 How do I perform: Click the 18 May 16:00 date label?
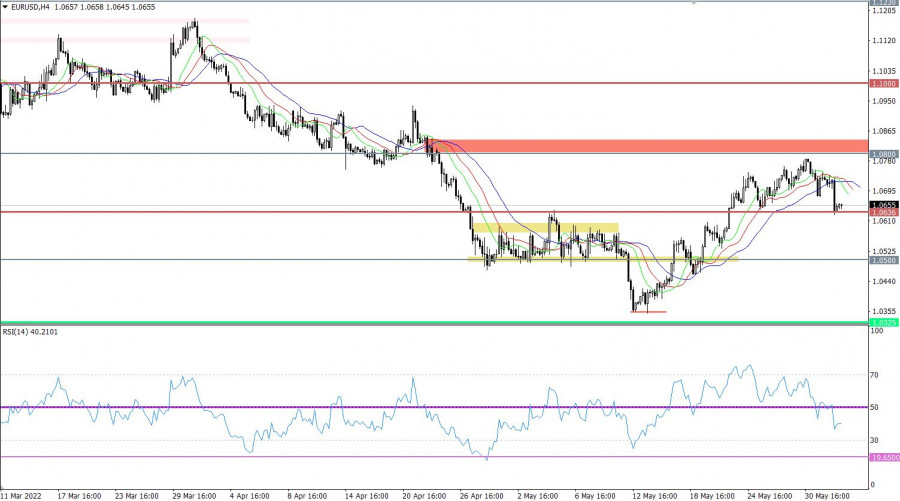[712, 496]
